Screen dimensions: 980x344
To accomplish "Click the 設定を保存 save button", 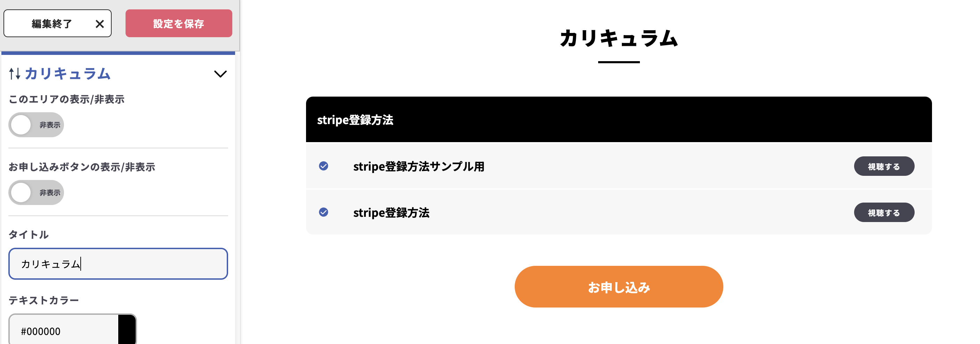I will (178, 23).
